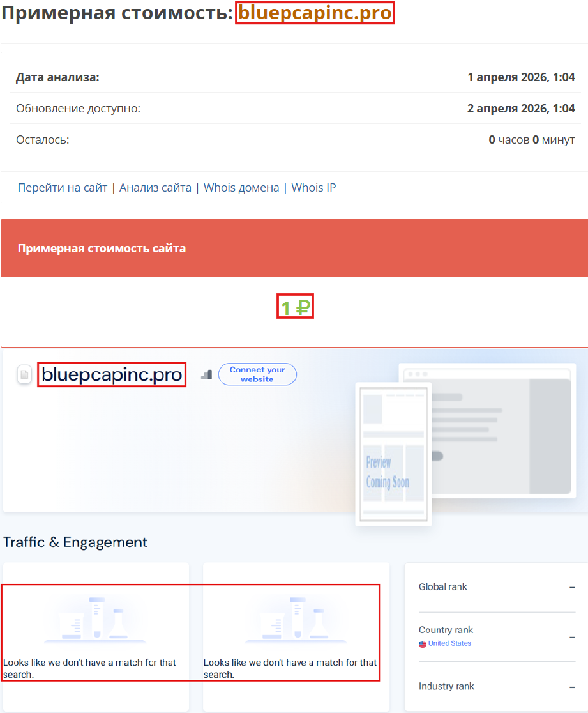Select the '1 ₽' estimated value
Viewport: 588px width, 713px height.
point(295,307)
